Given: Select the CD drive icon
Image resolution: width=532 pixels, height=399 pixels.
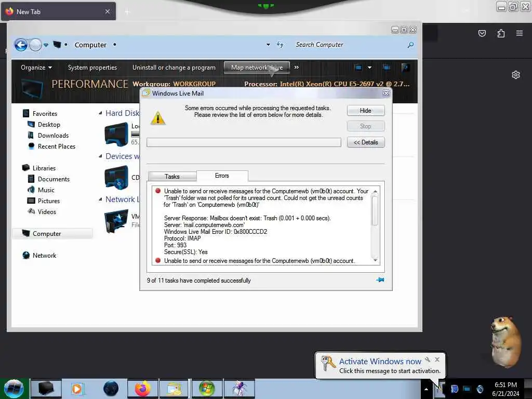Looking at the screenshot, I should point(116,178).
